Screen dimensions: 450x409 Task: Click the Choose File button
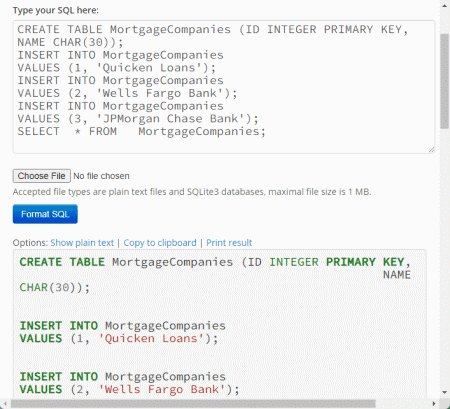pos(42,176)
